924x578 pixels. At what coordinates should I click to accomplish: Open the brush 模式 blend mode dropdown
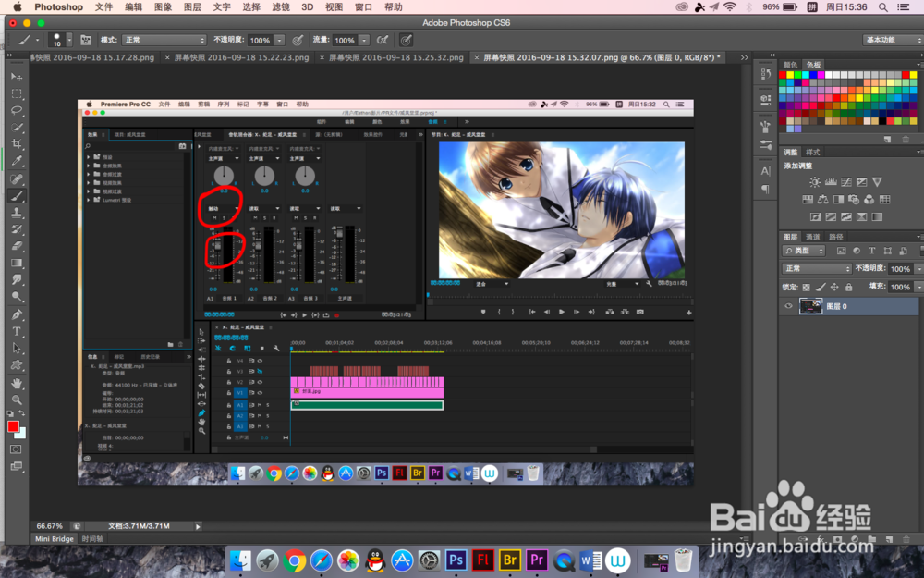pos(164,40)
